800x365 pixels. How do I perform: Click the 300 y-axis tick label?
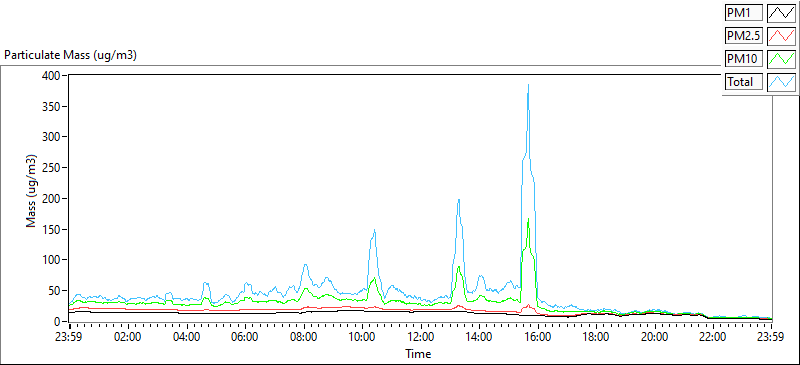coord(52,137)
